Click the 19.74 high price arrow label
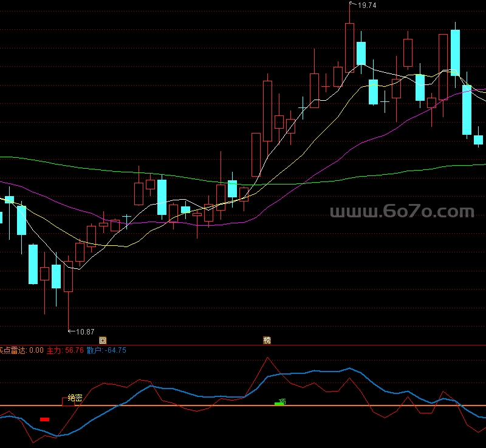Screen dimensions: 486x448 coord(363,5)
